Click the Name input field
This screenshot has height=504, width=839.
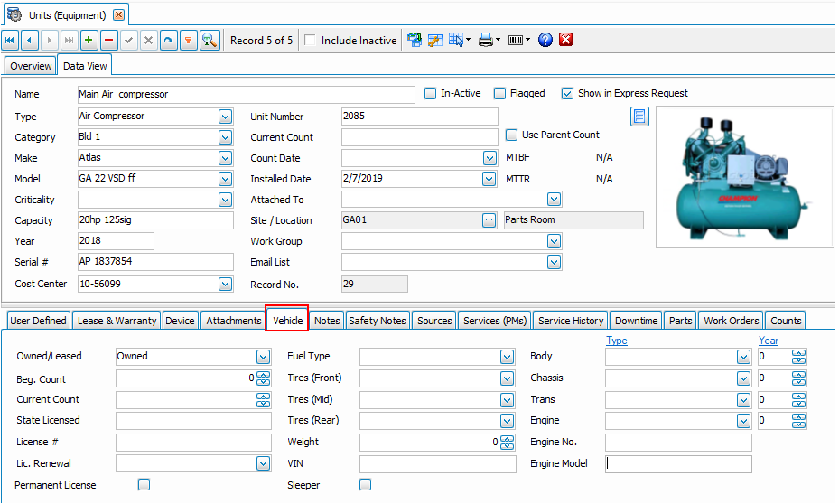click(247, 94)
